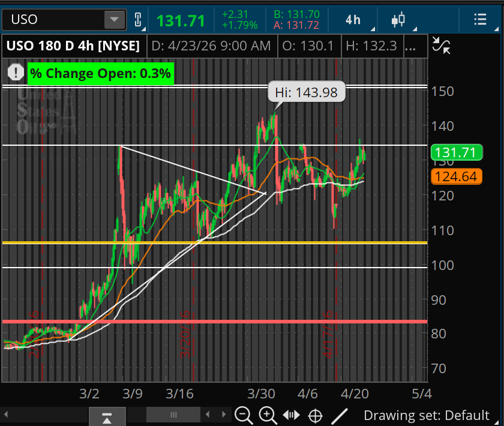Click the zoom in magnifier icon
504x426 pixels.
tap(268, 415)
